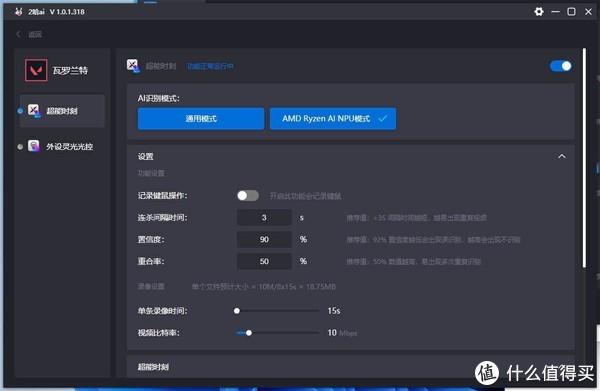Click the 超能时刻 header icon

(x=133, y=65)
